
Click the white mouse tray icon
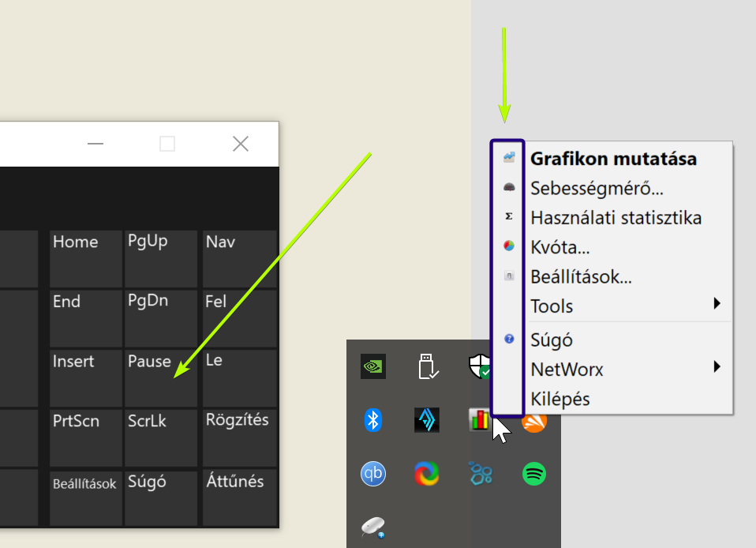coord(372,527)
